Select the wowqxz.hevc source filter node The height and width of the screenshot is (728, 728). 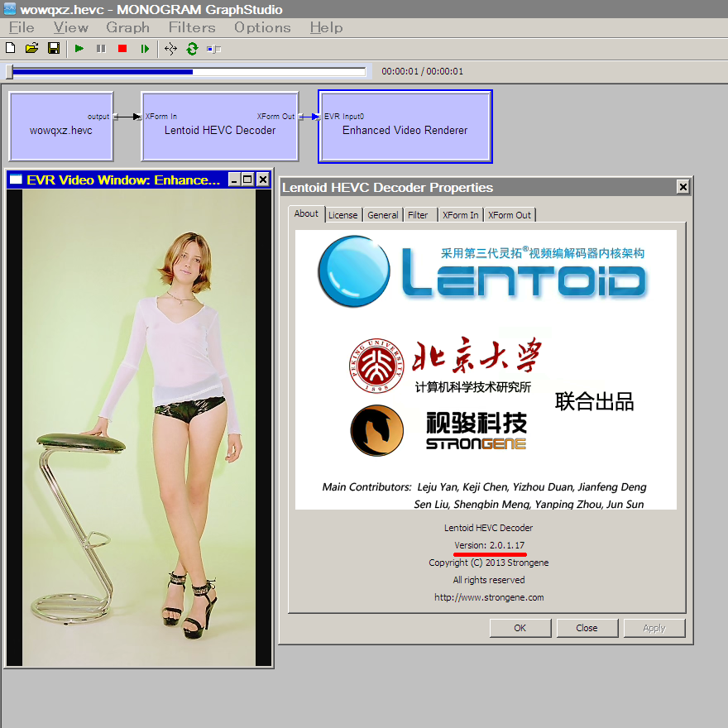[x=61, y=127]
